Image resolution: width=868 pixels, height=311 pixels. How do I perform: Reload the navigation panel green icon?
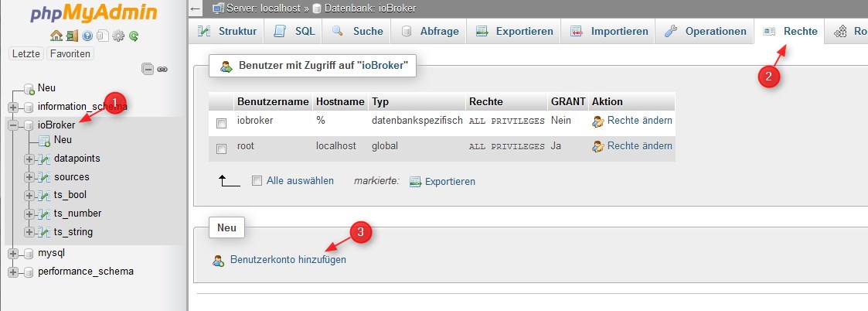[134, 36]
